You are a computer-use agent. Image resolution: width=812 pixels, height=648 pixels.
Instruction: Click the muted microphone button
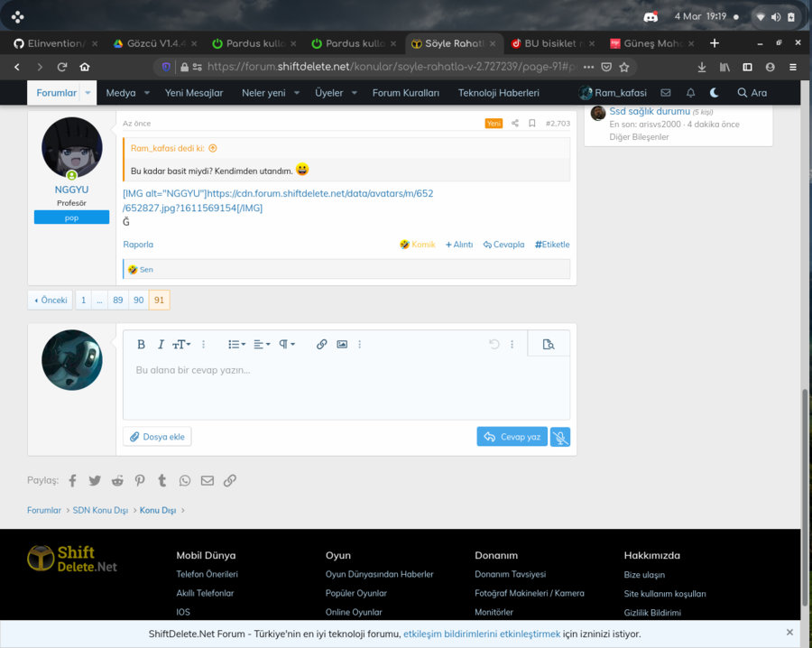(559, 437)
